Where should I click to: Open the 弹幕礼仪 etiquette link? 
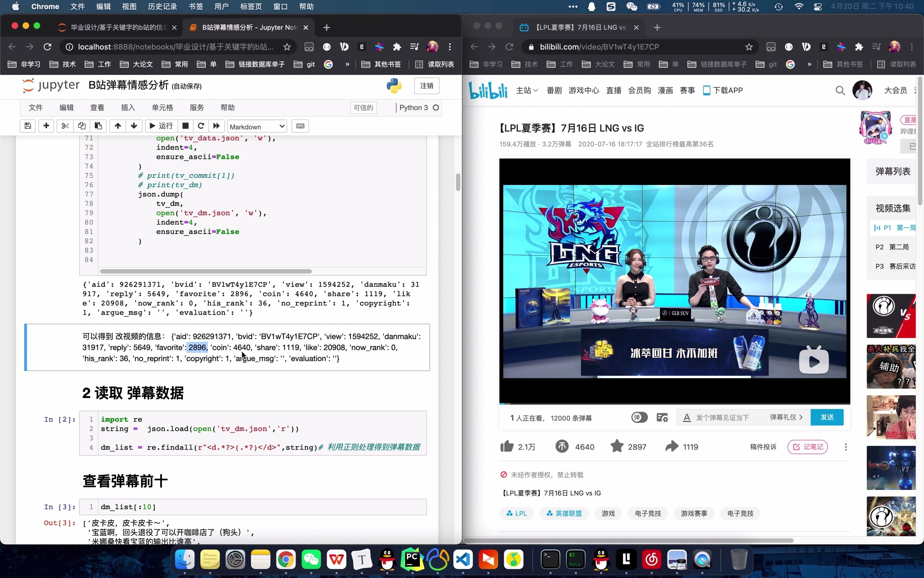pos(786,417)
